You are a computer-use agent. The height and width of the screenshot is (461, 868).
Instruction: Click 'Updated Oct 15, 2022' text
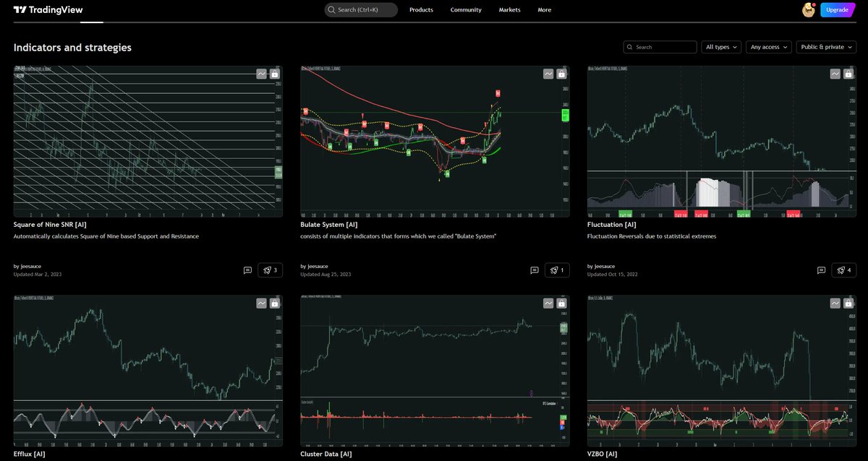pos(613,275)
